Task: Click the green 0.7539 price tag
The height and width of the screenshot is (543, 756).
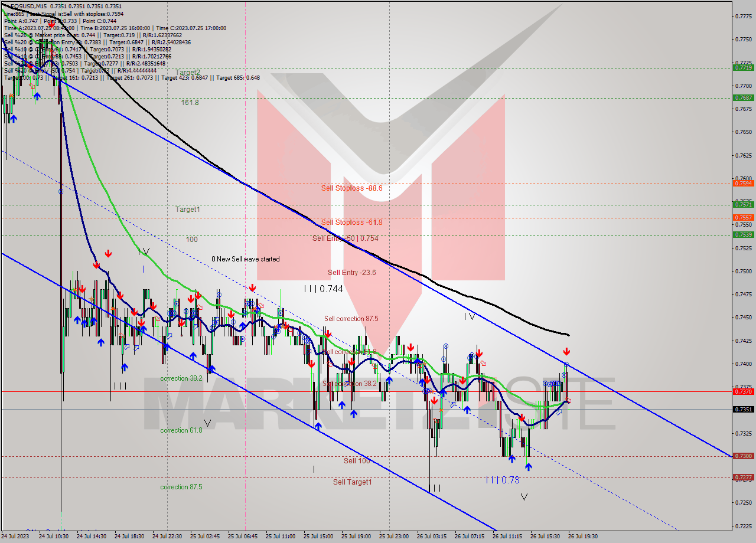Action: pos(742,235)
